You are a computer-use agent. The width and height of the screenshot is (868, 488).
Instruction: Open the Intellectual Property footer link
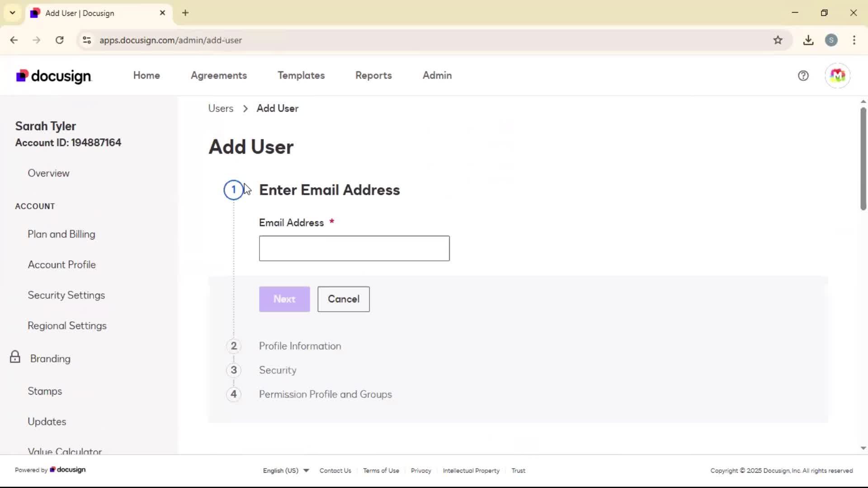(x=471, y=470)
